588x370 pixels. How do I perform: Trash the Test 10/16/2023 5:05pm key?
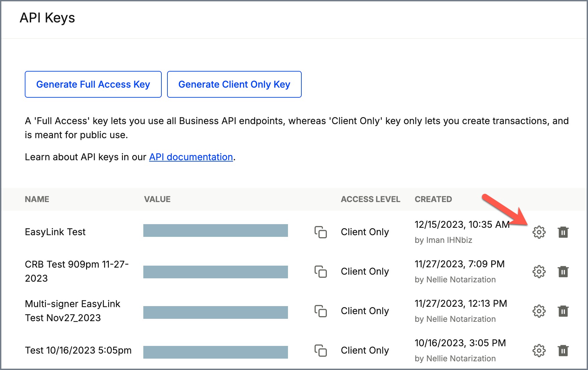click(563, 351)
